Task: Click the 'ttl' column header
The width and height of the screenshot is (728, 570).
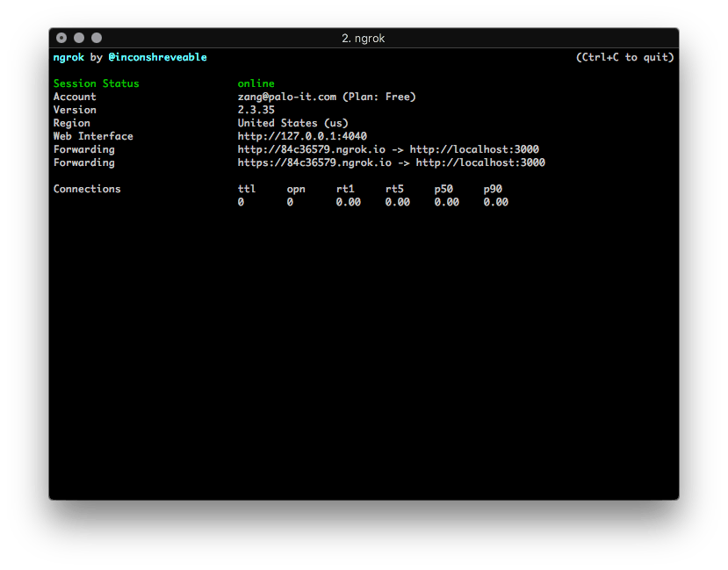Action: (x=247, y=189)
